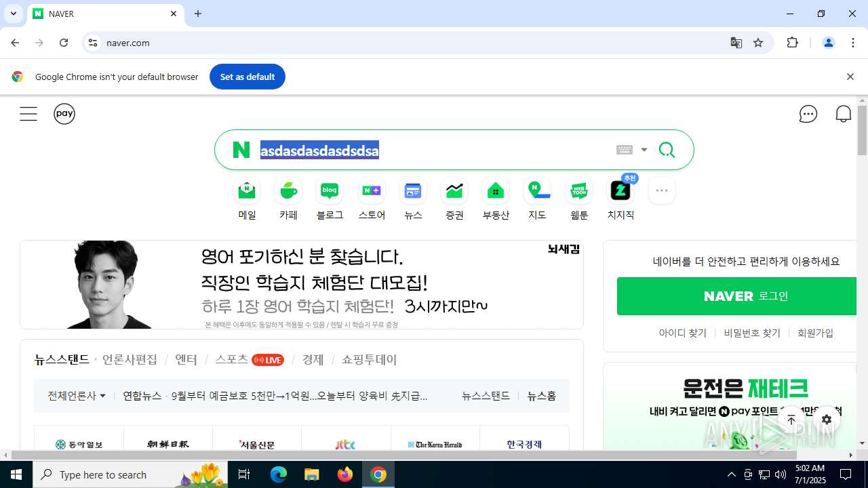868x488 pixels.
Task: Open the 동아일보 press logo
Action: click(79, 444)
